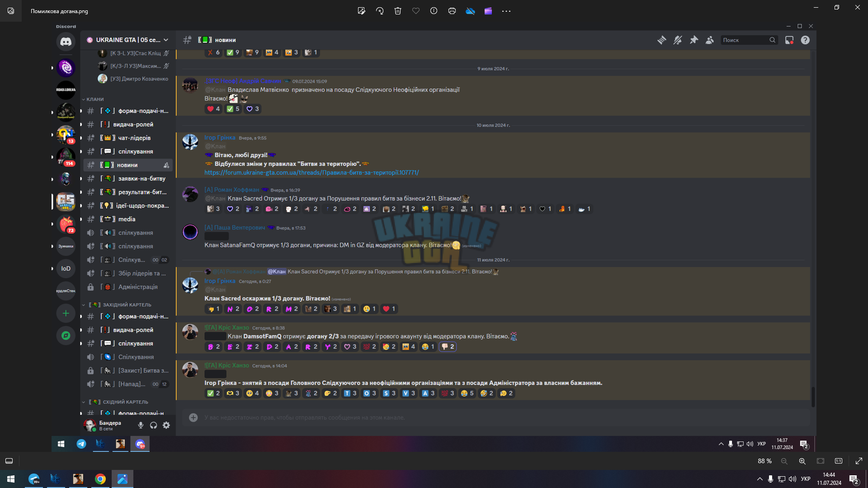The width and height of the screenshot is (868, 488).
Task: Open the ідеї-щодо-покра... channel
Action: [128, 206]
